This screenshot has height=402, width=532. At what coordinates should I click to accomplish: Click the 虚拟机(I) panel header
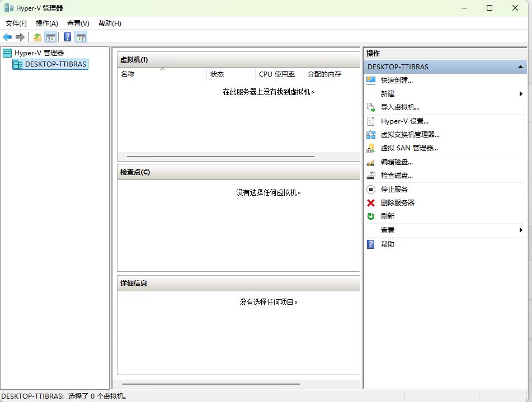(238, 60)
